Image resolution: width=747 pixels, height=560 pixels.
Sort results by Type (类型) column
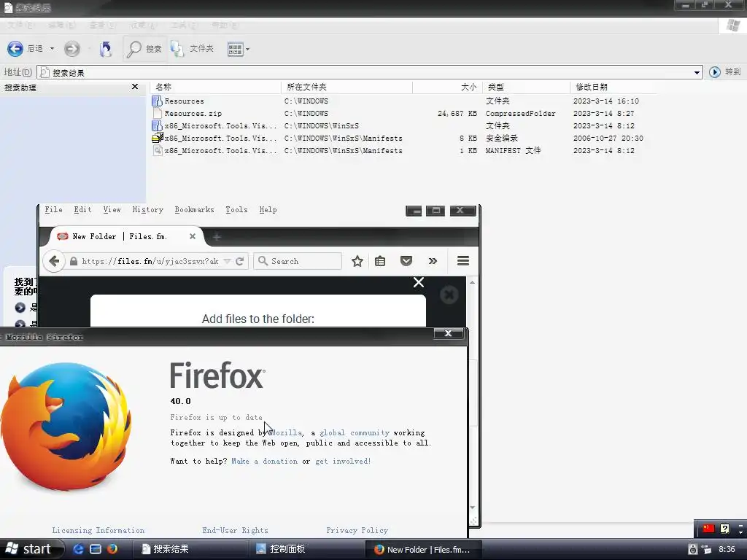[x=526, y=87]
